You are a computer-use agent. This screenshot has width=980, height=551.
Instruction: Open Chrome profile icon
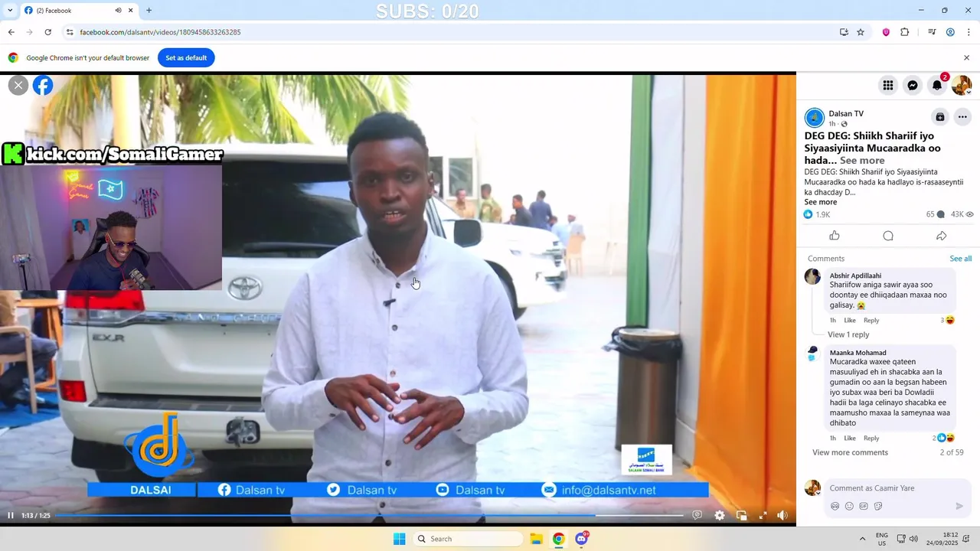coord(950,32)
